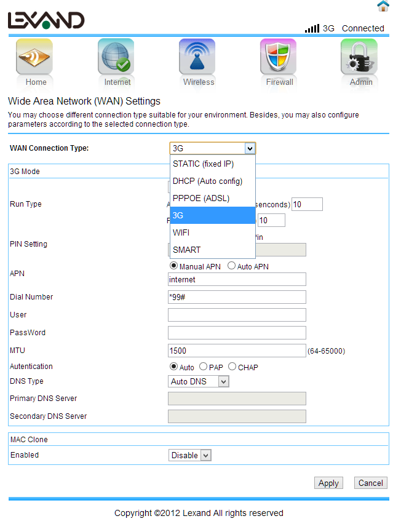Click the Secondary DNS Server field
This screenshot has height=532, width=393.
pyautogui.click(x=237, y=416)
